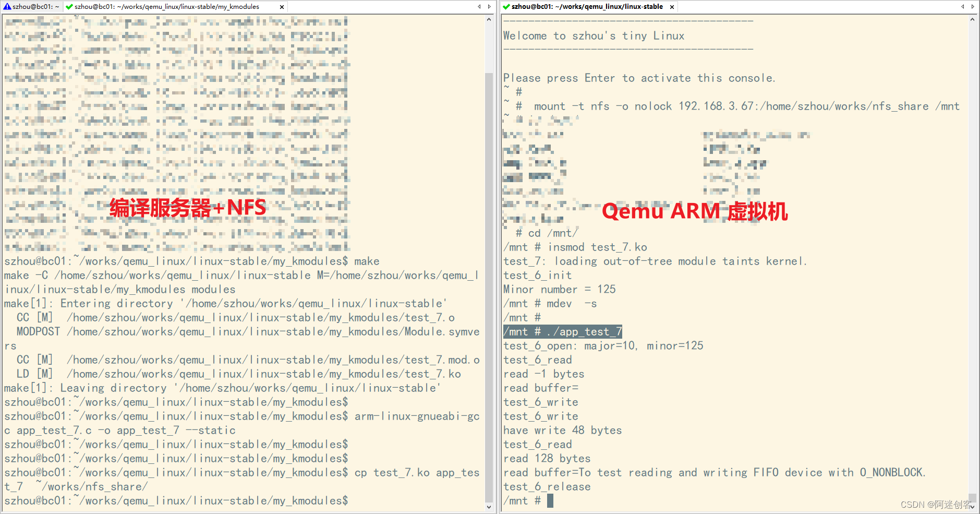
Task: Click the arm-linux-gnueabi-gcc command line
Action: click(242, 423)
